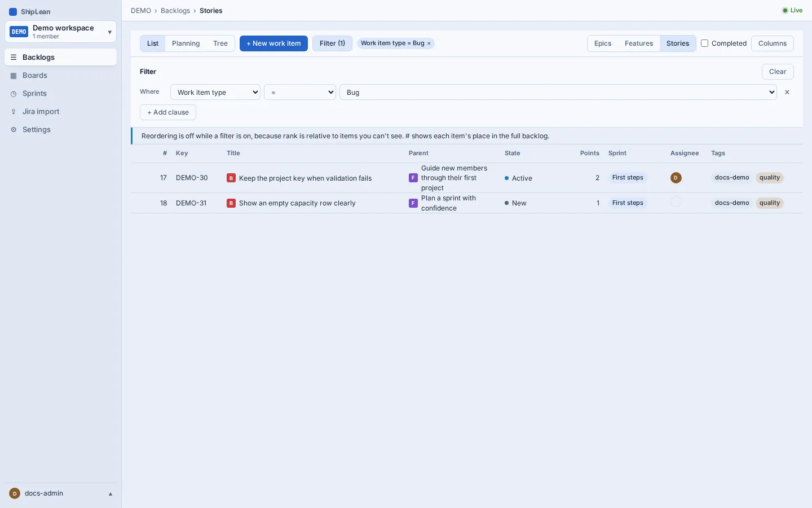Click the State column header
812x508 pixels.
tap(512, 154)
